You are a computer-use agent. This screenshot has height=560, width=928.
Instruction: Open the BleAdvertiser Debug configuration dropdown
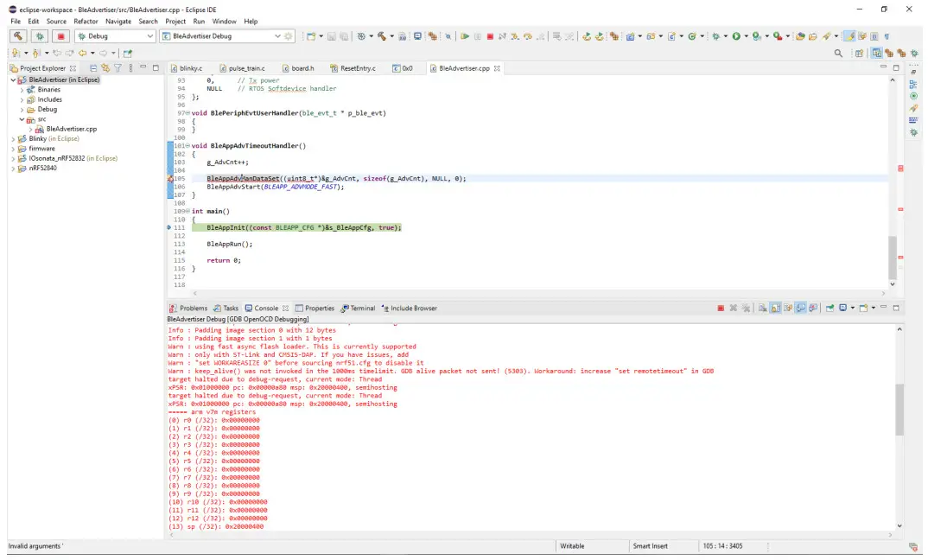[277, 36]
